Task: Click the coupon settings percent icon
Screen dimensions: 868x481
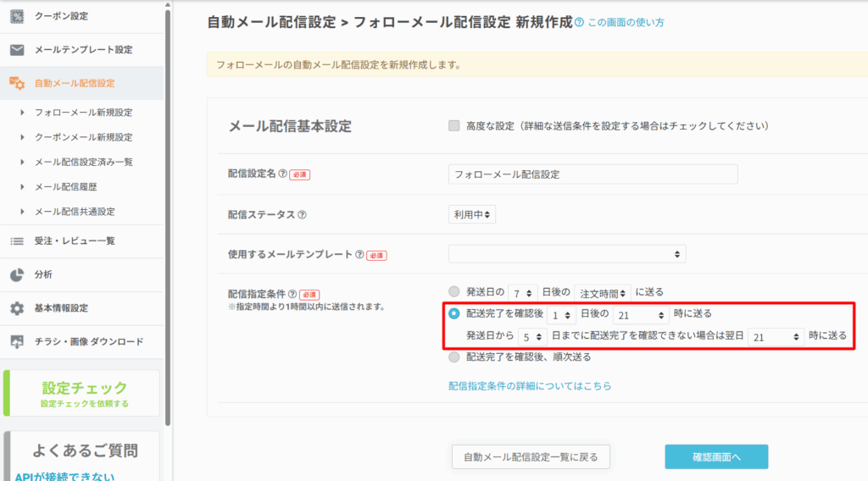Action: tap(17, 16)
